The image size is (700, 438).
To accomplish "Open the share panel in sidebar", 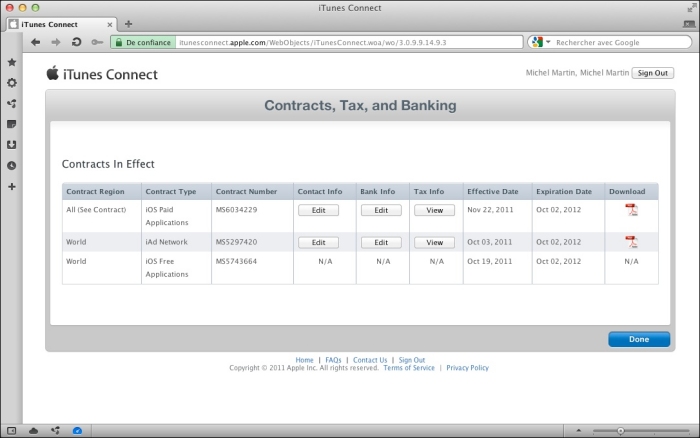I will [12, 104].
